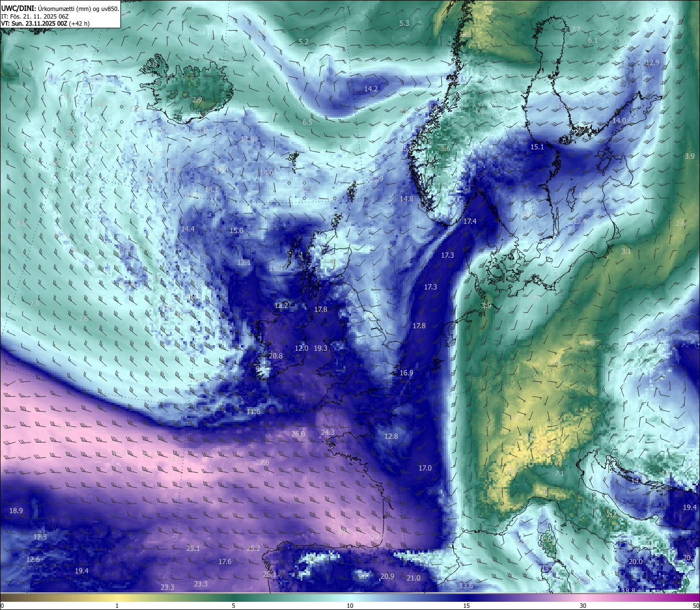Click the '21.0' value over northeastern Spain

(414, 578)
